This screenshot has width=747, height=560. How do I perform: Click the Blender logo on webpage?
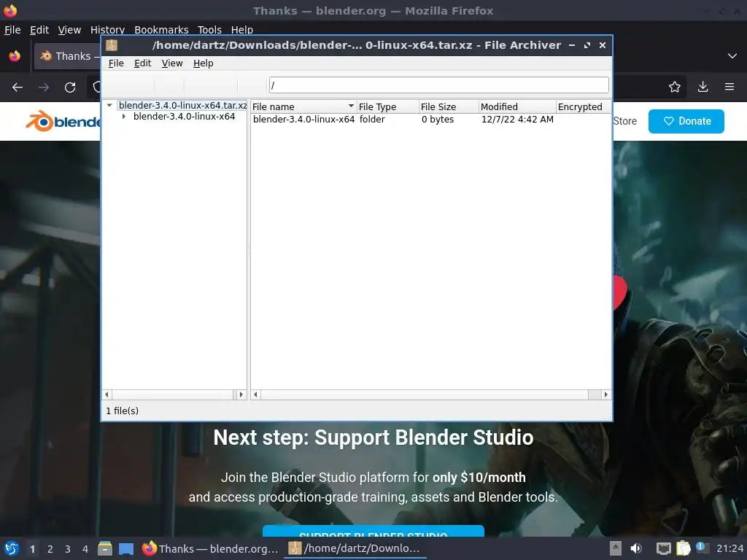pyautogui.click(x=63, y=122)
